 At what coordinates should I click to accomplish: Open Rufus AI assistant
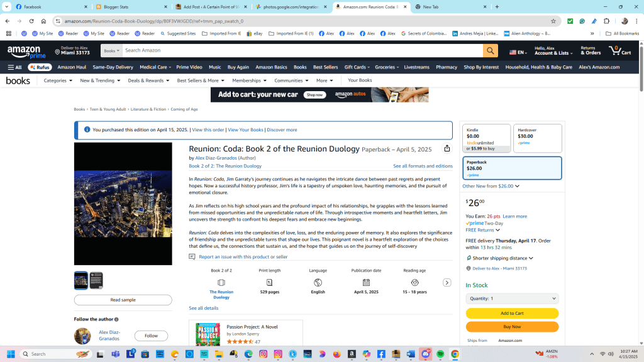(x=40, y=67)
